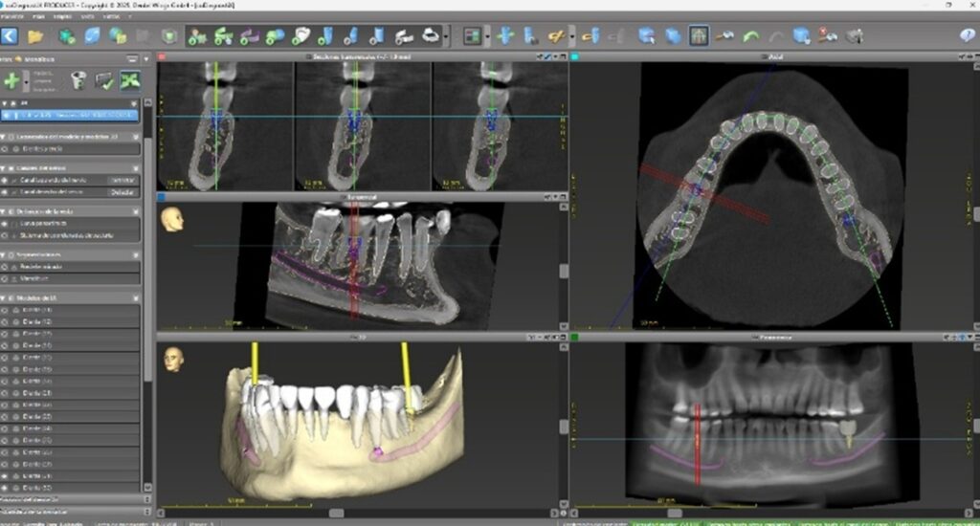The height and width of the screenshot is (526, 980).
Task: Open dropdown arrow next to green plus
Action: (x=26, y=80)
